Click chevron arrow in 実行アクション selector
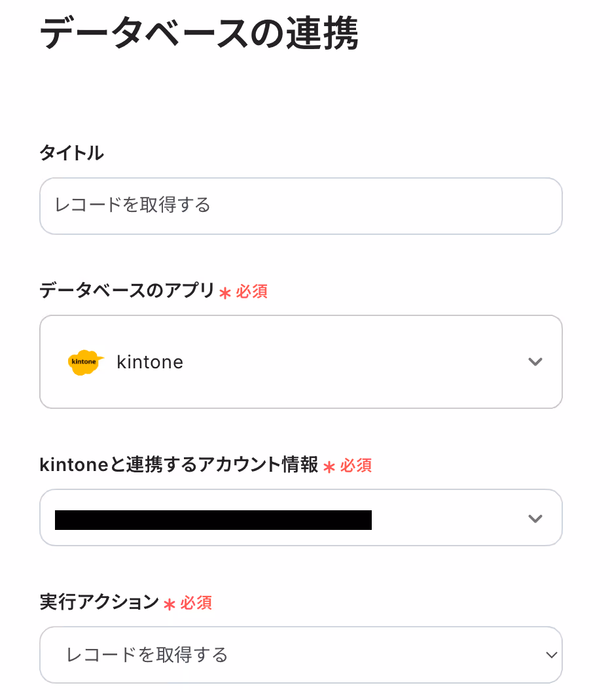The height and width of the screenshot is (700, 610). pos(552,655)
